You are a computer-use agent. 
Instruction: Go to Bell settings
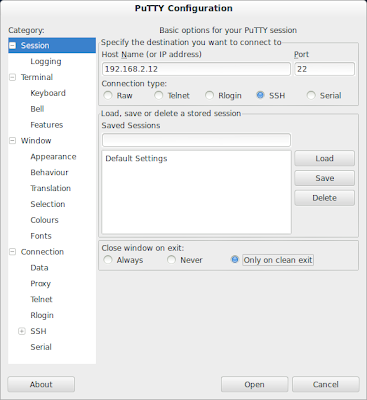(x=37, y=109)
